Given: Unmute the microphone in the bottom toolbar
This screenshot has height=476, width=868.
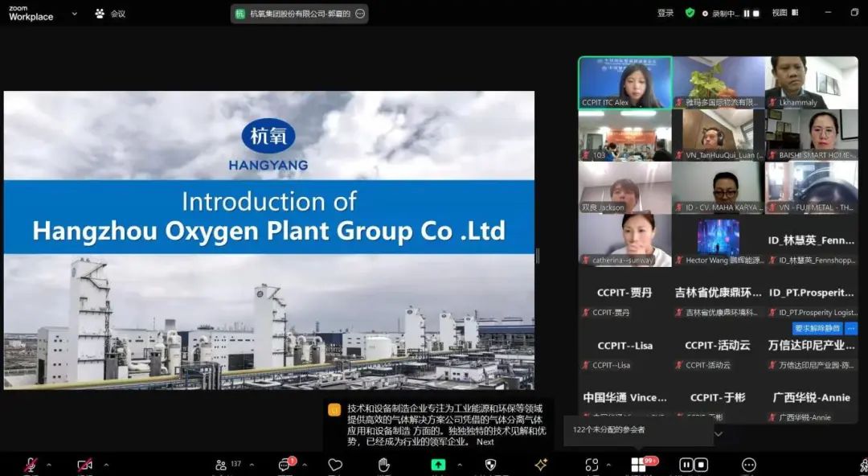Looking at the screenshot, I should coord(31,465).
